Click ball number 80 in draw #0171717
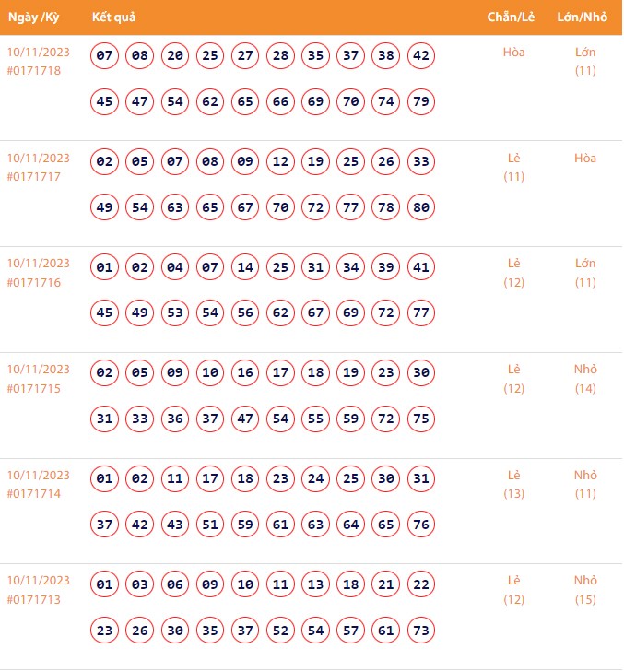 (x=421, y=207)
